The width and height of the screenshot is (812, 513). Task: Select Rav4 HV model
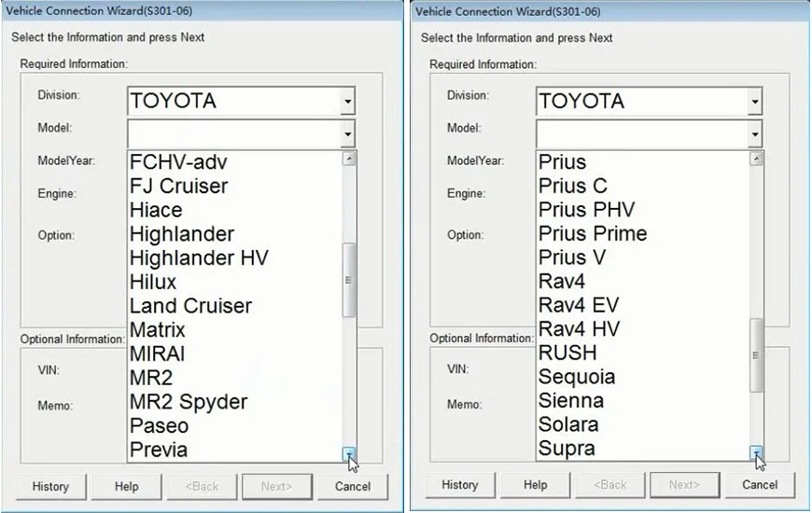click(x=643, y=328)
